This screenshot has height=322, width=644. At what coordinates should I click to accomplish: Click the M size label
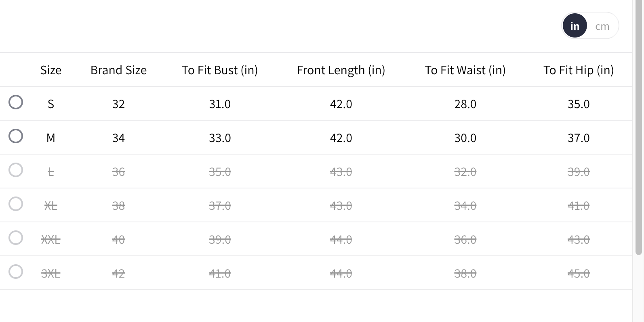point(51,138)
